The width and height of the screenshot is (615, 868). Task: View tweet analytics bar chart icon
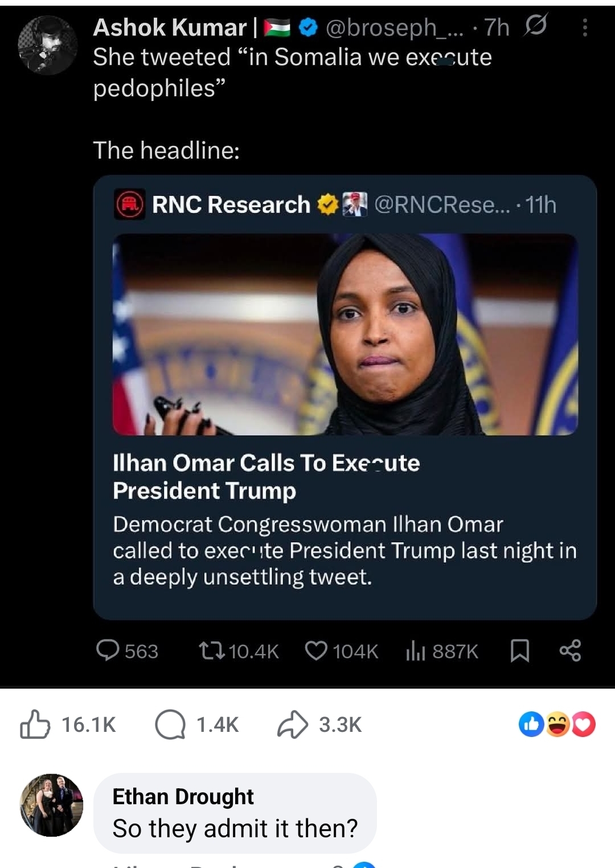click(416, 650)
